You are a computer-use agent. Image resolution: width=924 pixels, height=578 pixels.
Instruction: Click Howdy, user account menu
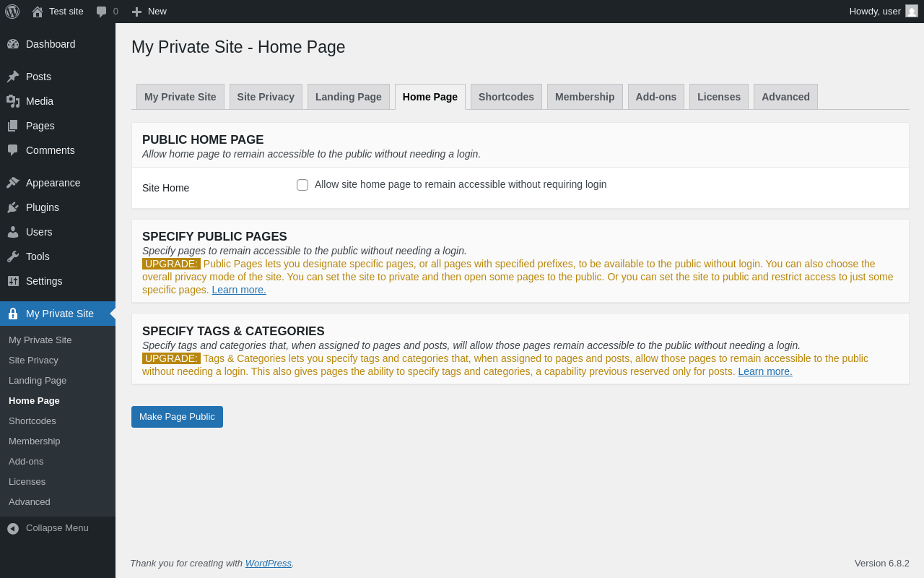coord(884,11)
